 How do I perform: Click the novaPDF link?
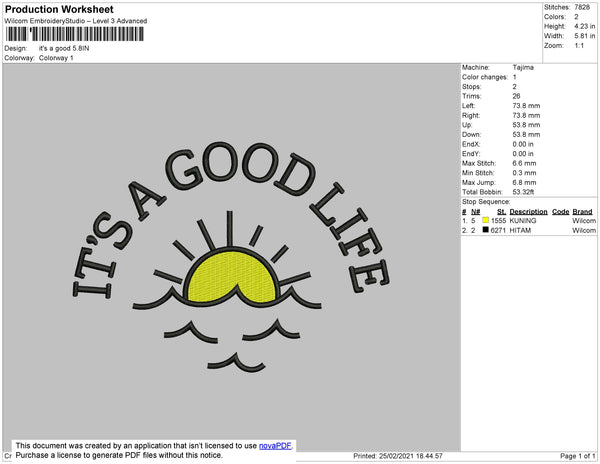pos(275,446)
